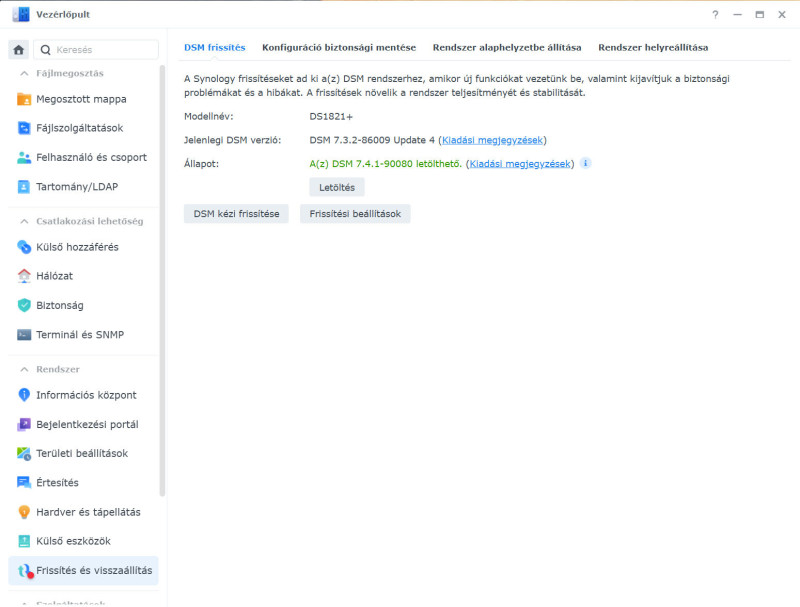Click the info icon next to update status
800x607 pixels.
[x=586, y=163]
